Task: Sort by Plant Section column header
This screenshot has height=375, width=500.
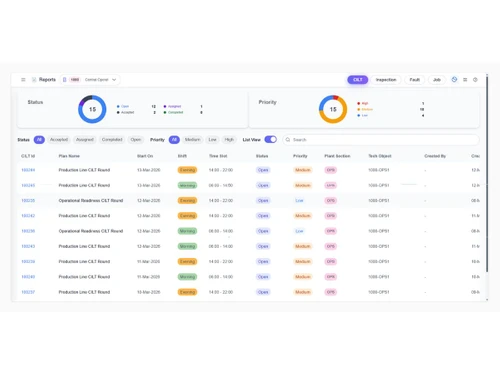Action: click(x=337, y=156)
